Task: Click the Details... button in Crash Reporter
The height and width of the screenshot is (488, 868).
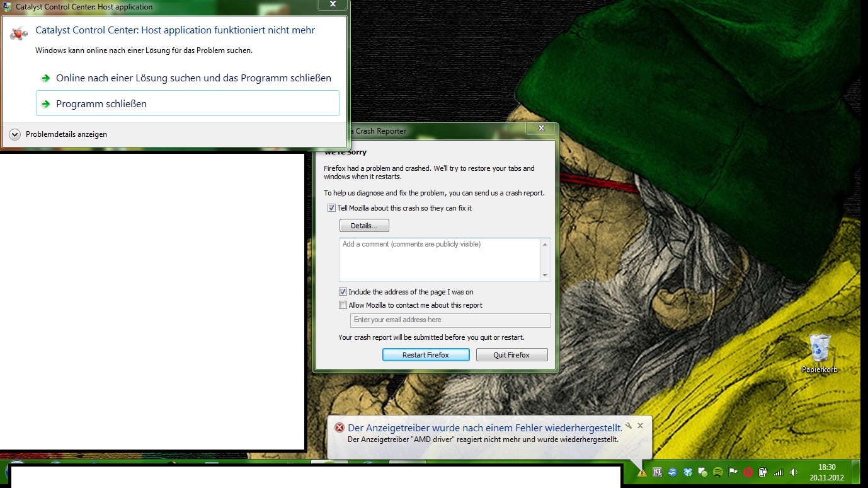Action: point(364,226)
